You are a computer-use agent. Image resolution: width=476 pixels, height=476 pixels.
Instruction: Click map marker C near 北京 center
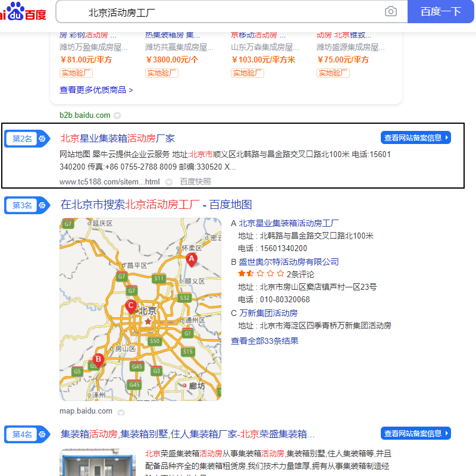click(x=130, y=306)
